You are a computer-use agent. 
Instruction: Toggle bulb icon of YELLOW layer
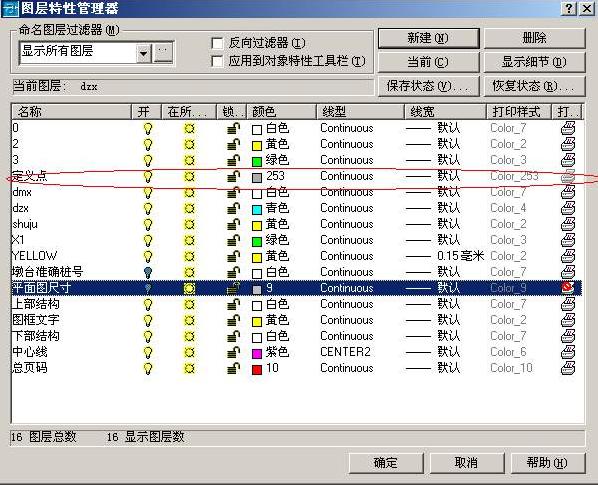pyautogui.click(x=148, y=256)
